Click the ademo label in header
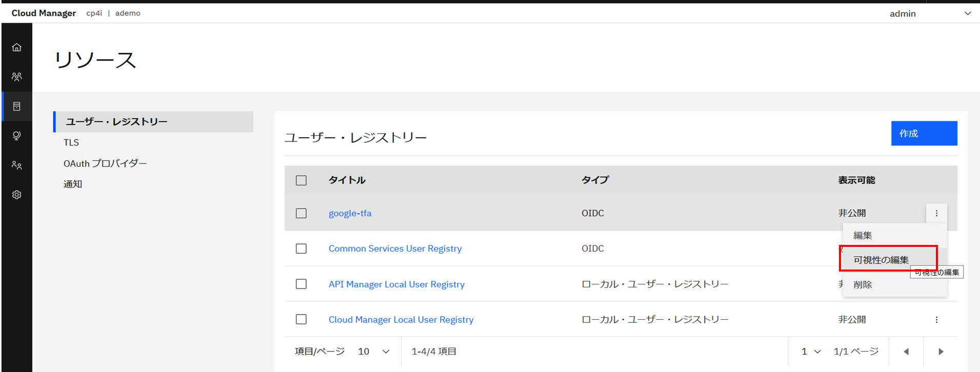The image size is (980, 372). (x=128, y=13)
